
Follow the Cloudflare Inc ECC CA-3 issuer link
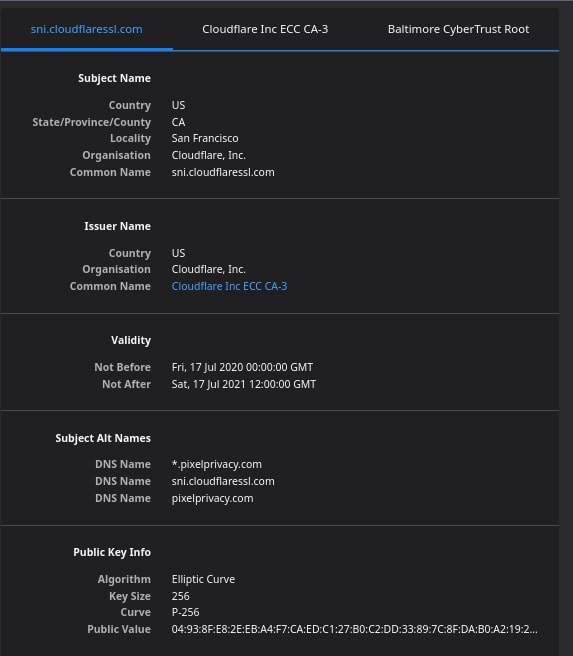(229, 286)
